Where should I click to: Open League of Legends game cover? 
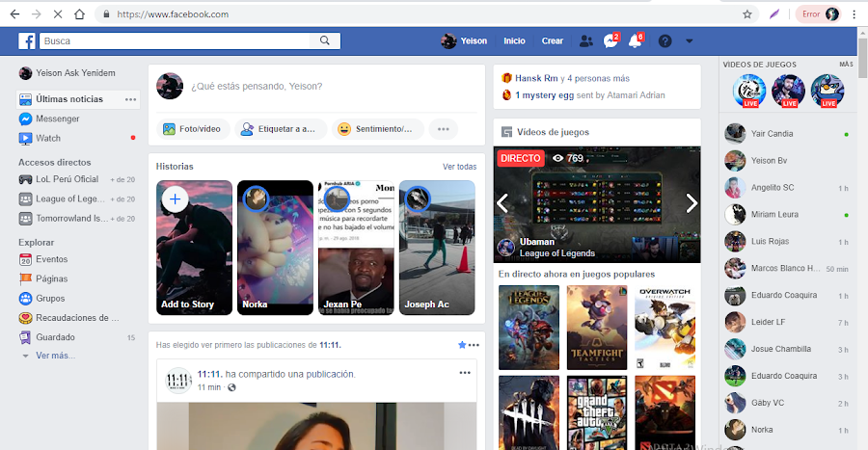529,328
